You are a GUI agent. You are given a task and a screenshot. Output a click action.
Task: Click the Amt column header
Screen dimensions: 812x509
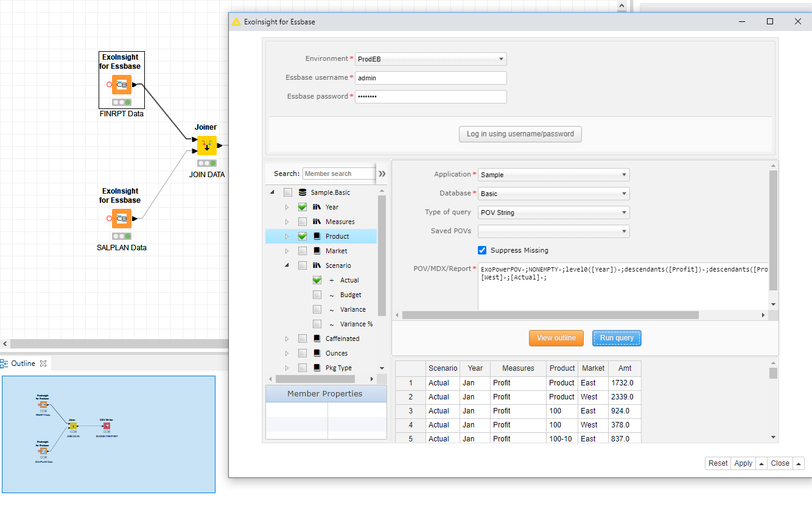(625, 368)
